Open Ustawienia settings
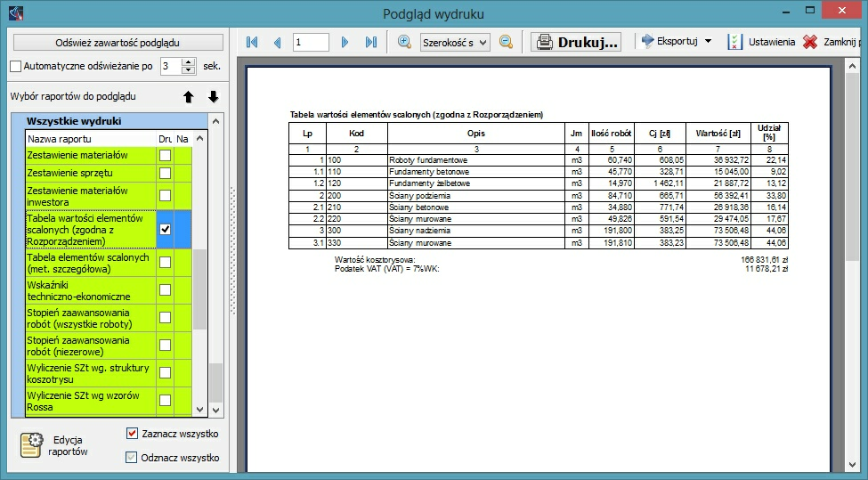The height and width of the screenshot is (480, 868). pos(762,42)
